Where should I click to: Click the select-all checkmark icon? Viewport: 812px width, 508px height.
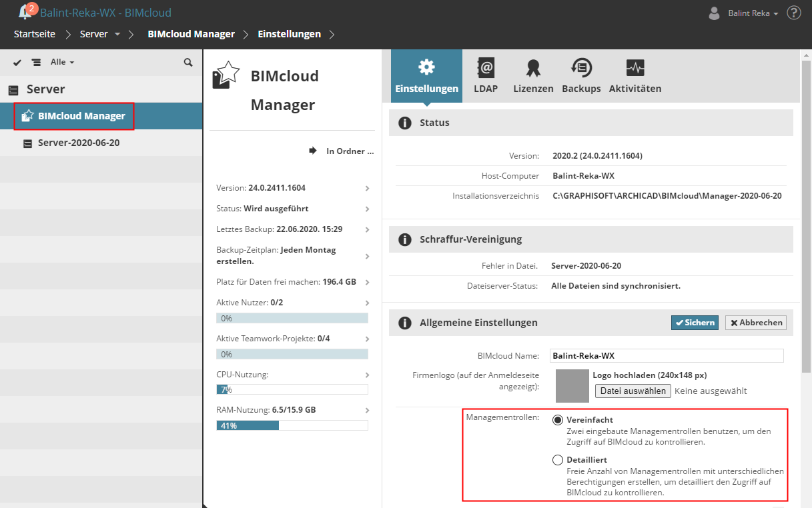point(17,62)
